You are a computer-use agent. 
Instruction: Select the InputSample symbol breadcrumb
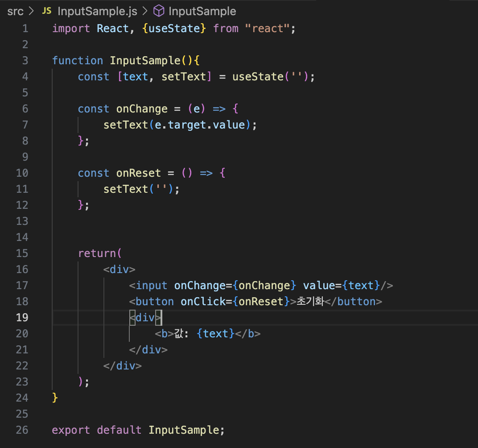202,11
